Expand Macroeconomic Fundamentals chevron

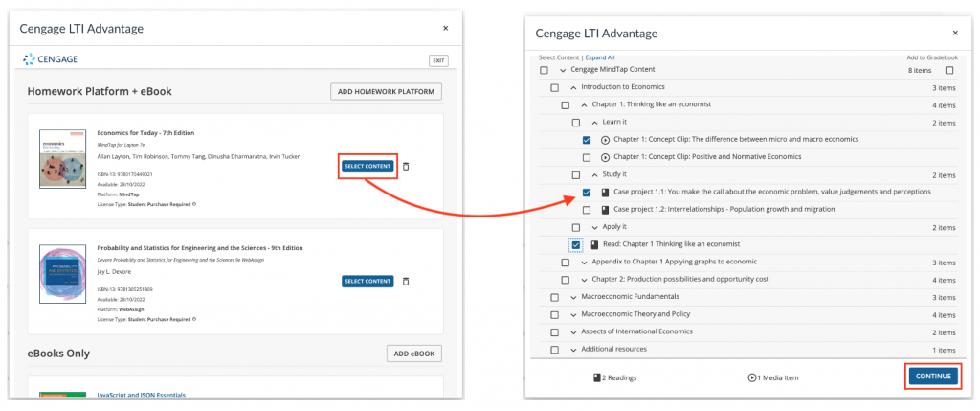(573, 297)
